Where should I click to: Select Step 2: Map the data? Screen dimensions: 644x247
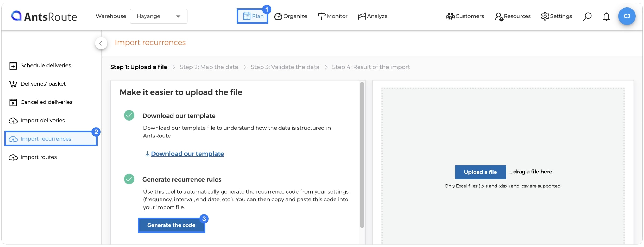209,67
